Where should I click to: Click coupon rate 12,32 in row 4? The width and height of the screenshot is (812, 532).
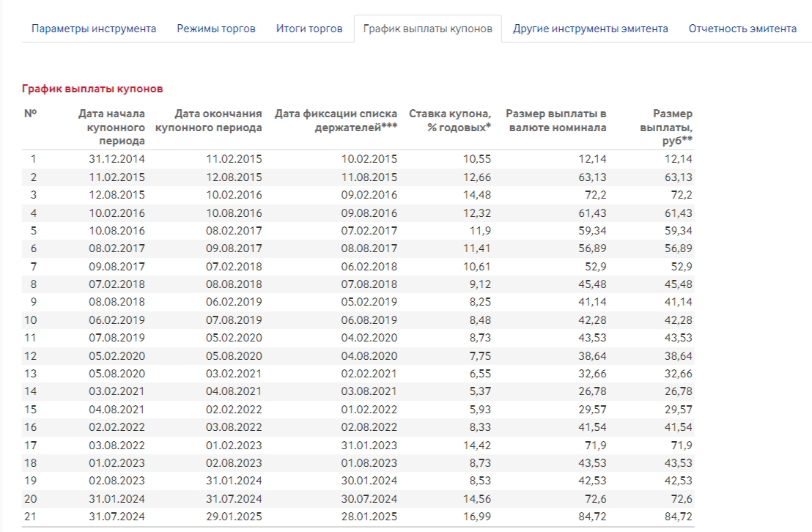pyautogui.click(x=477, y=213)
